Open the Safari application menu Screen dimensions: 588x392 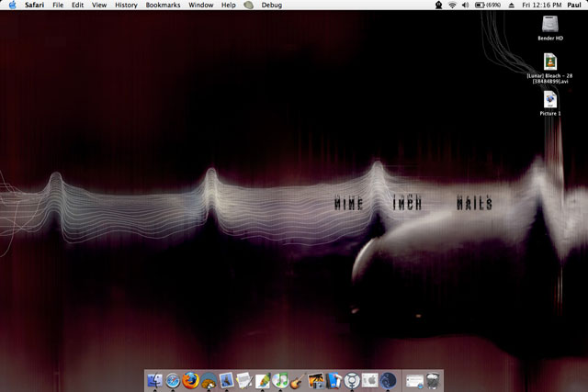(35, 6)
